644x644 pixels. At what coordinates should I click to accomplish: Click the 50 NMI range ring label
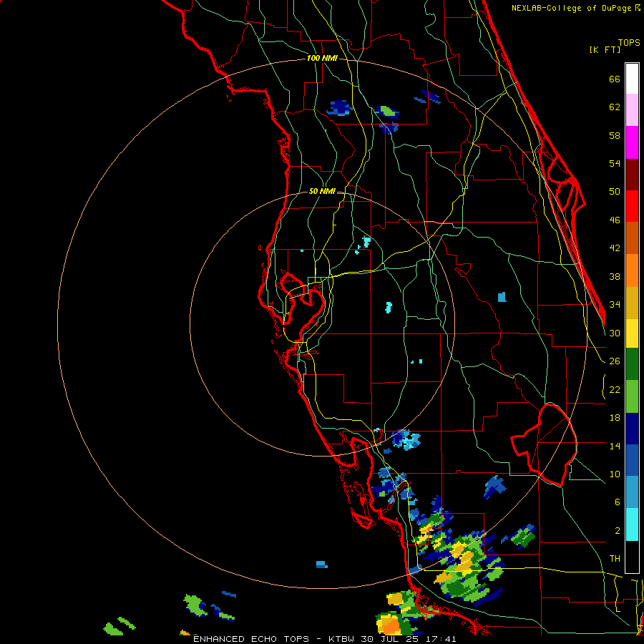(322, 191)
